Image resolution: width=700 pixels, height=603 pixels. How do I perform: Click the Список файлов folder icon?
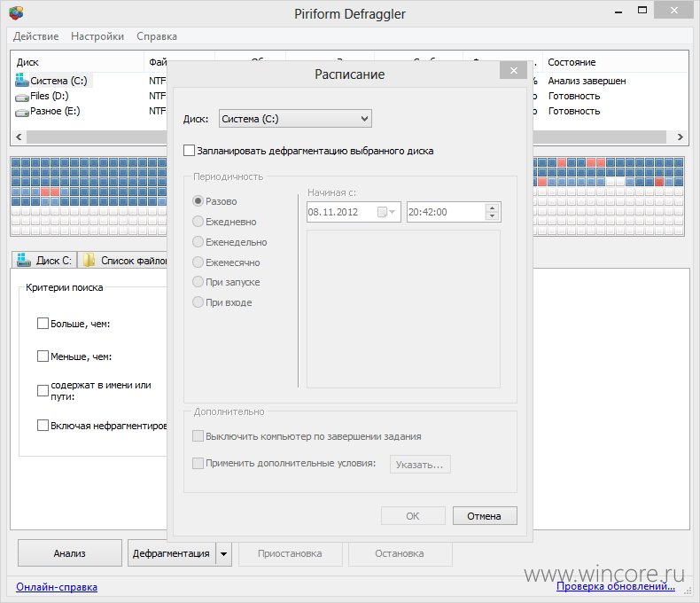tap(89, 260)
